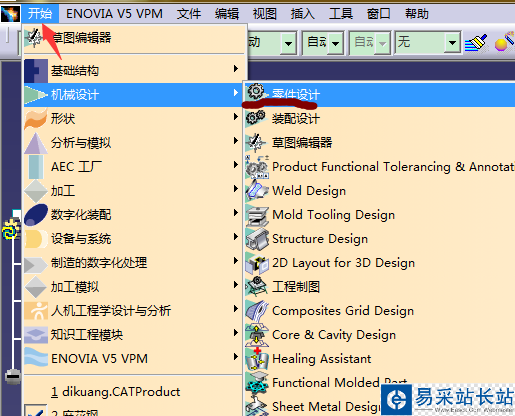Open recent document 1 dikuang.CATProduct

tap(133, 391)
